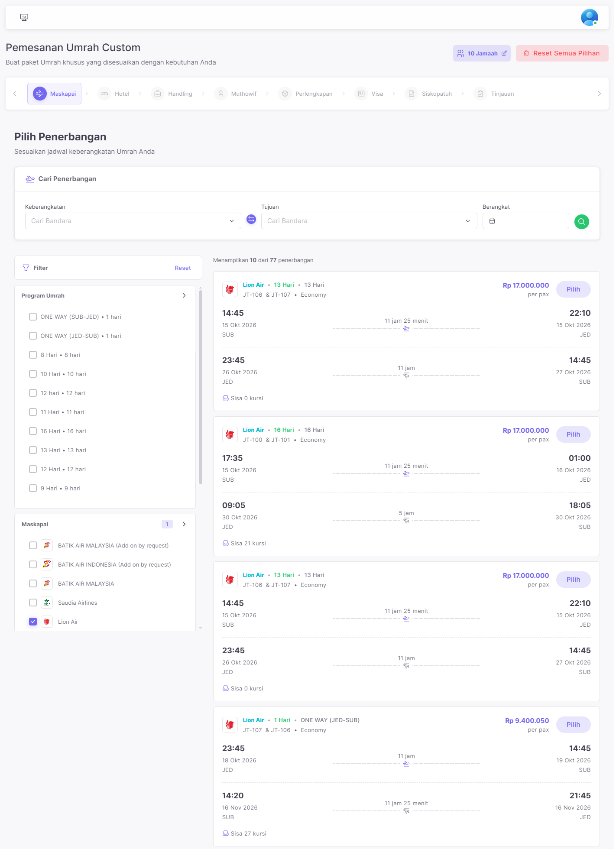Collapse the Maskapai filter section
The height and width of the screenshot is (849, 616).
coord(184,524)
